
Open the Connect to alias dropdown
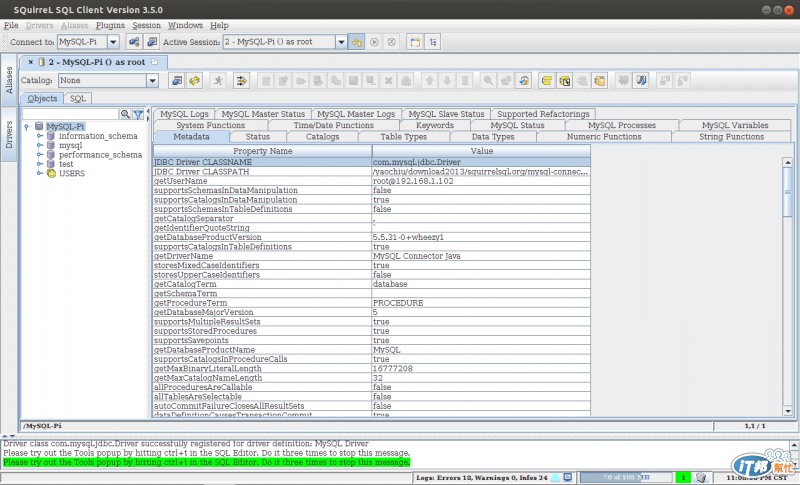113,42
